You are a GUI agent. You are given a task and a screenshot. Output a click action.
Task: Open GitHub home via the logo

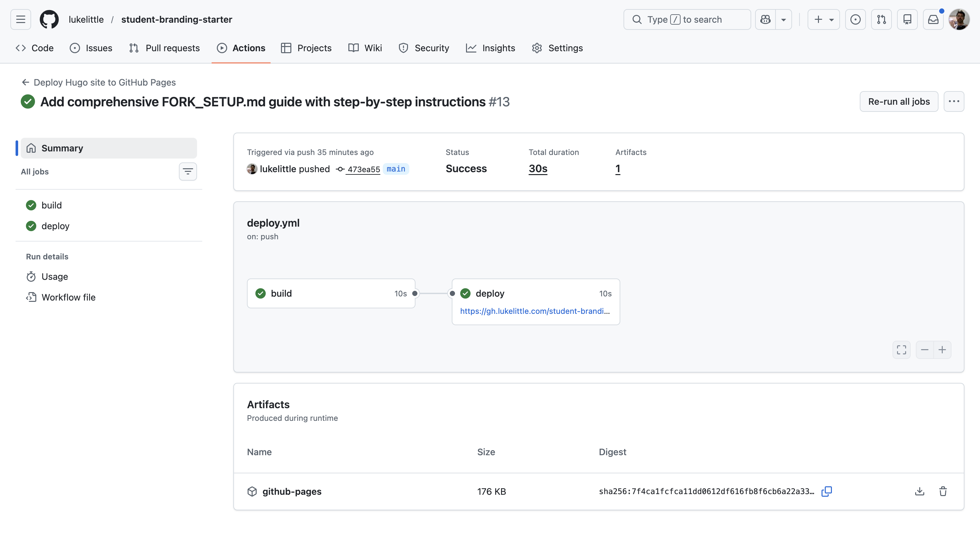(49, 19)
